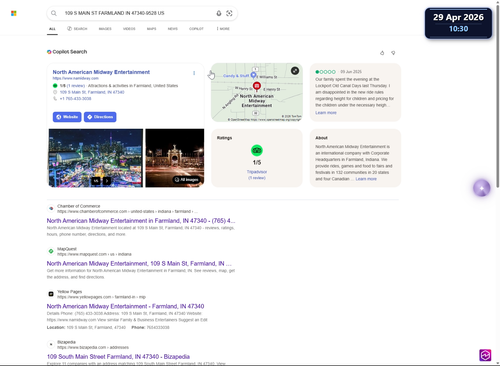
Task: Switch to the Images tab
Action: click(105, 29)
